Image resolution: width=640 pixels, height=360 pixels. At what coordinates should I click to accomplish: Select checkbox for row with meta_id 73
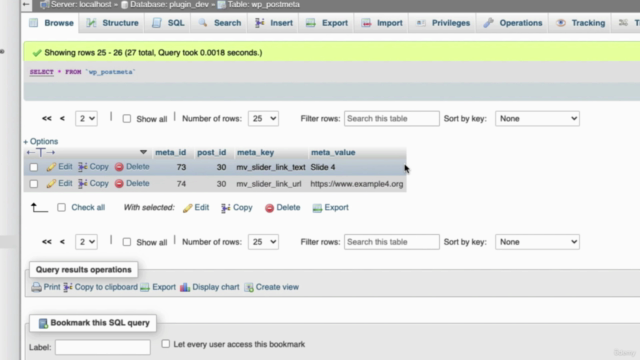tap(34, 167)
